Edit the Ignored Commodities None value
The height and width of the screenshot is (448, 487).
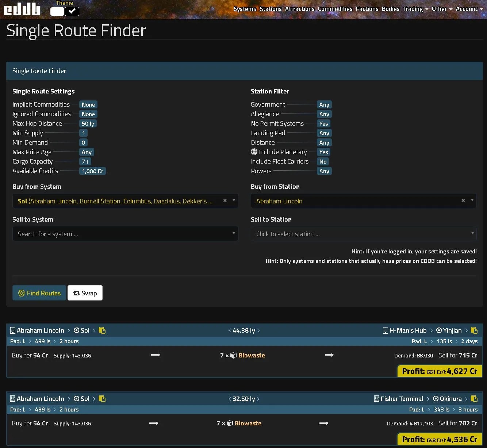88,114
